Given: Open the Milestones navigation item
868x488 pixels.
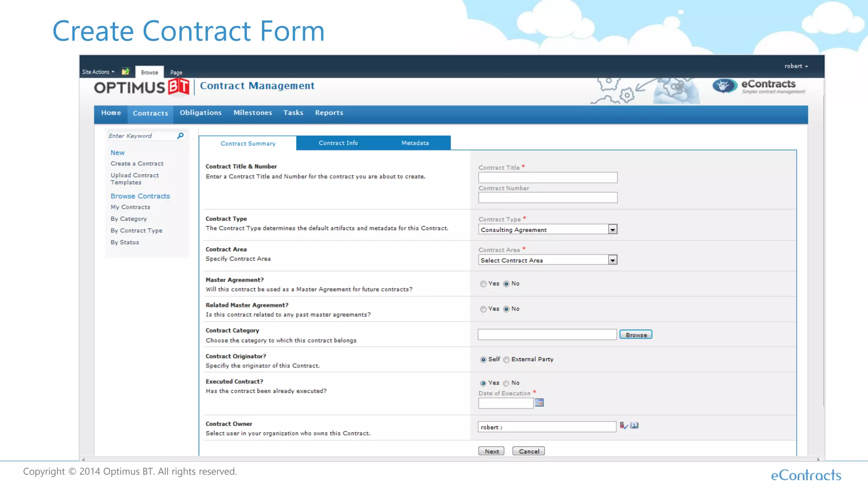Looking at the screenshot, I should point(253,113).
